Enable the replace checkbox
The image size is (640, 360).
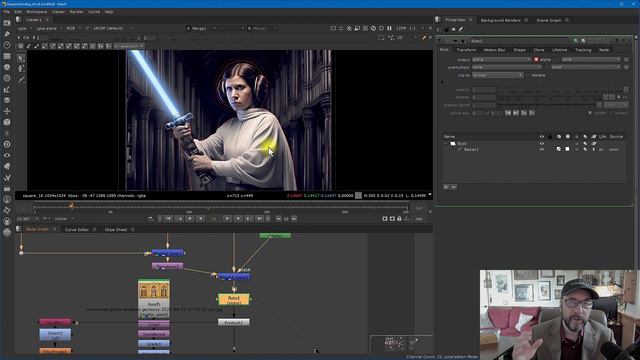528,76
